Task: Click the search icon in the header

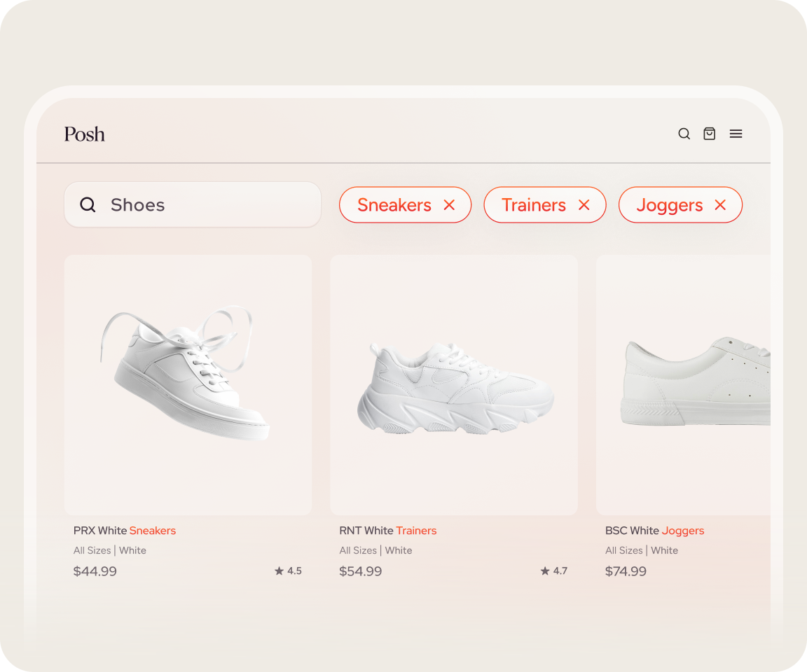Action: coord(684,134)
